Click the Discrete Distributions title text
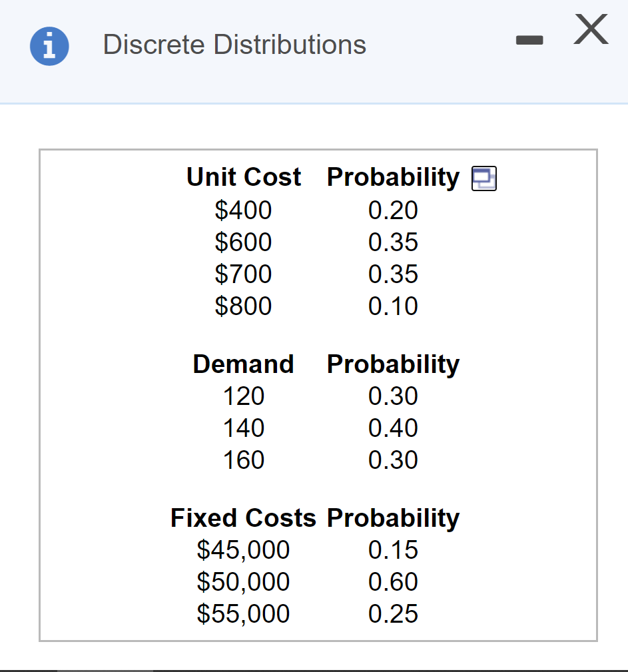The image size is (628, 672). click(234, 45)
